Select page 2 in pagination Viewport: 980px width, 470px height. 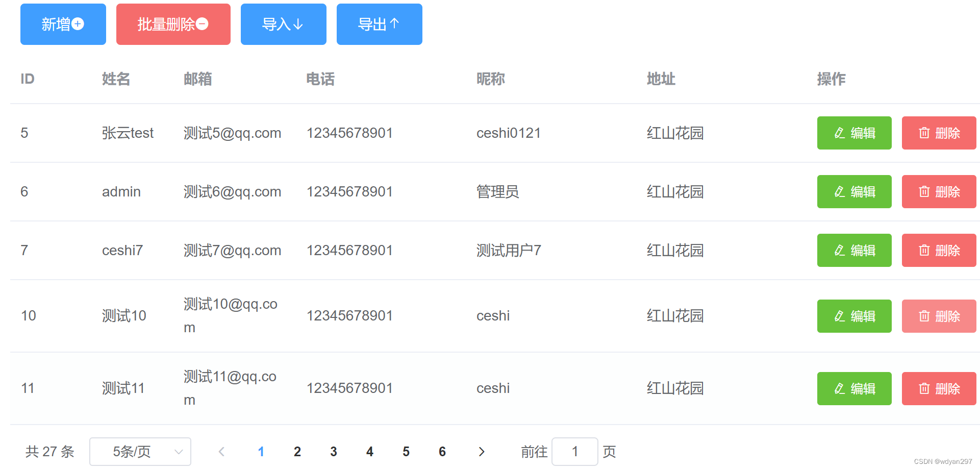tap(297, 452)
